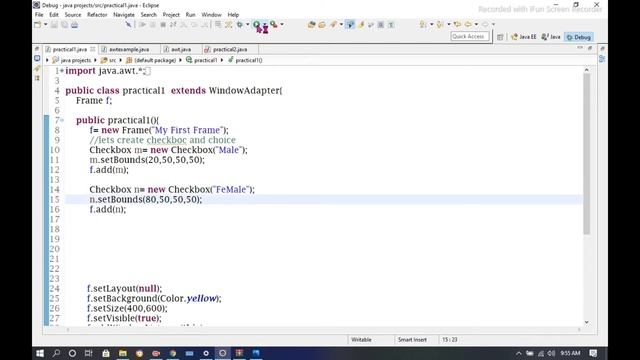The height and width of the screenshot is (360, 640).
Task: Open File Explorer from the taskbar
Action: 123,353
